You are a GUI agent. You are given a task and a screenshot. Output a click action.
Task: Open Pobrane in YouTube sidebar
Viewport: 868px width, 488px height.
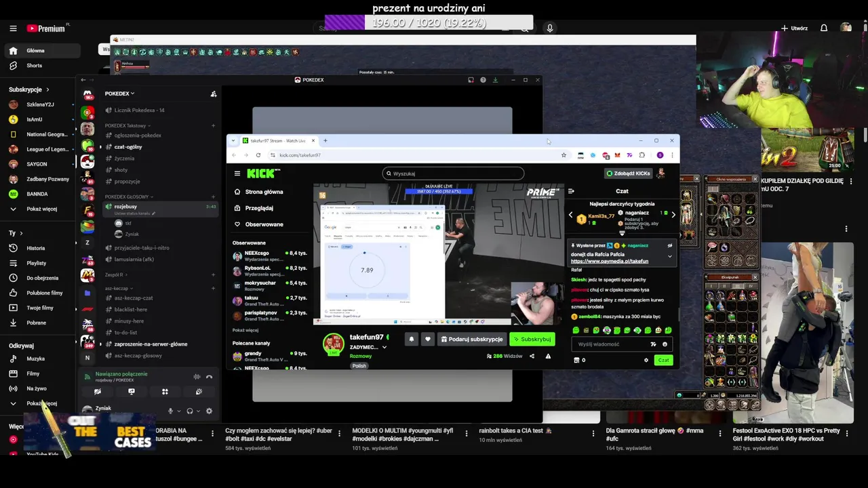[36, 323]
